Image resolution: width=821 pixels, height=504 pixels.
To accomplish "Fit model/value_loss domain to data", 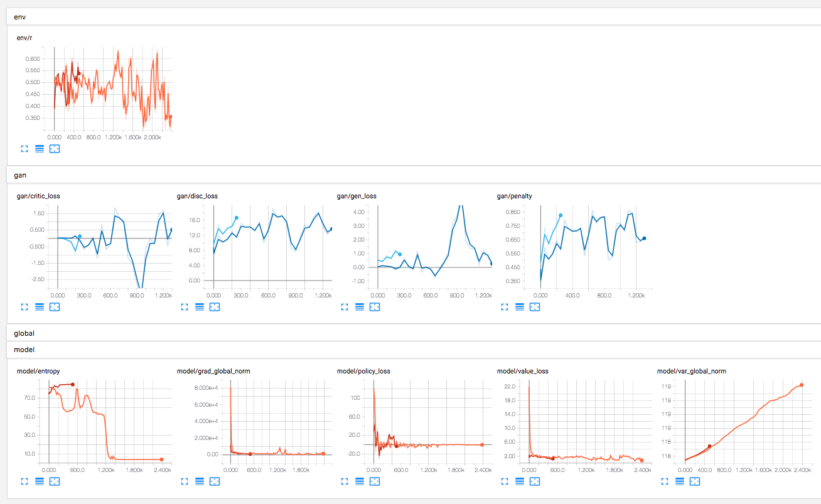I will tap(535, 481).
